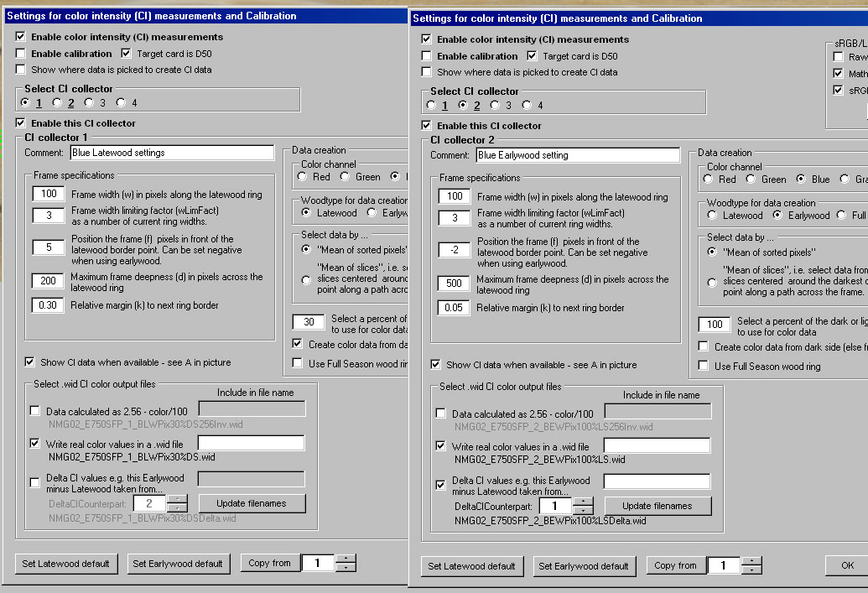Select CI collector 1 radio in right window

pos(431,105)
